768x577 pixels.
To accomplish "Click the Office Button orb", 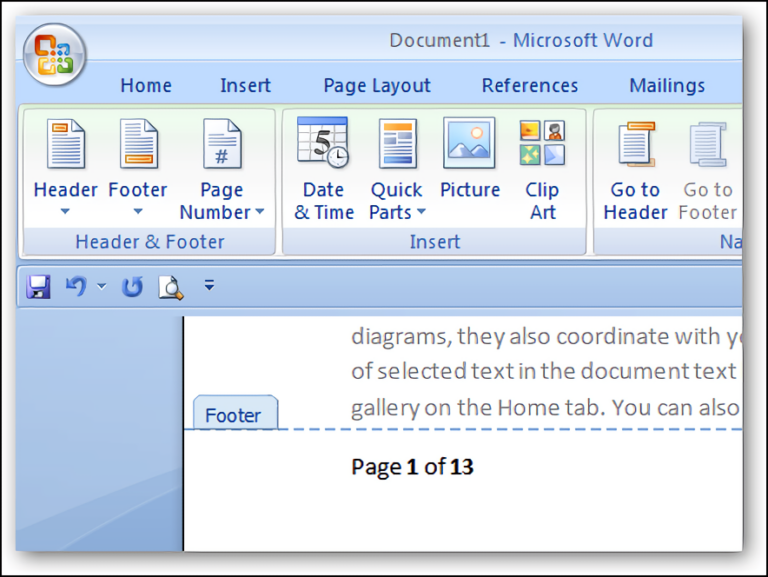I will pyautogui.click(x=54, y=54).
